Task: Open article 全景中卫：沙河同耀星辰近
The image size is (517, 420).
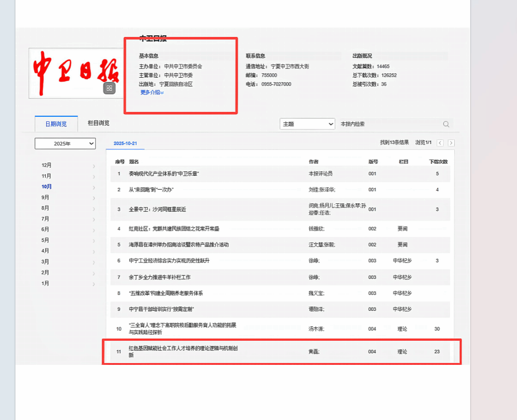Action: coord(157,209)
